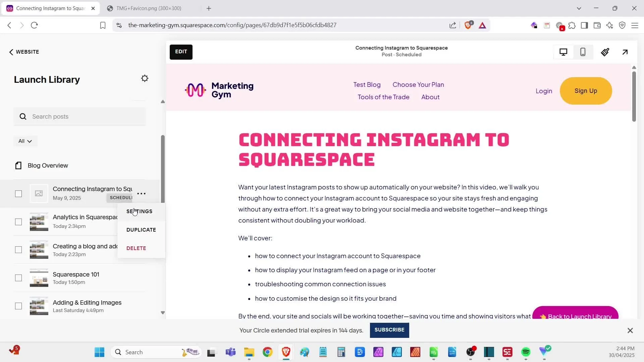Open the browser hamburger menu
Image resolution: width=644 pixels, height=362 pixels.
[635, 25]
